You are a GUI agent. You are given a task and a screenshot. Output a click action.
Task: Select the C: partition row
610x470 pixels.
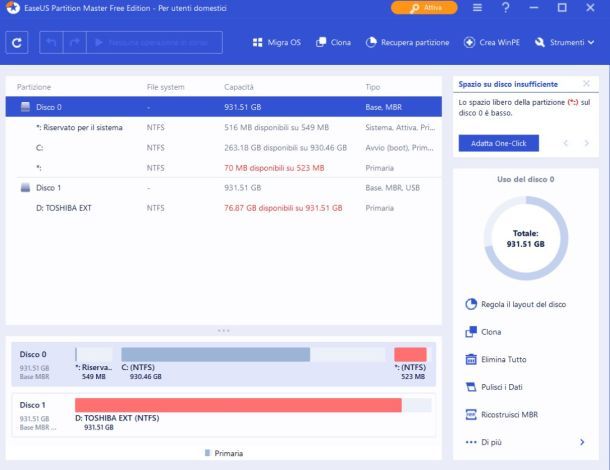tap(224, 147)
